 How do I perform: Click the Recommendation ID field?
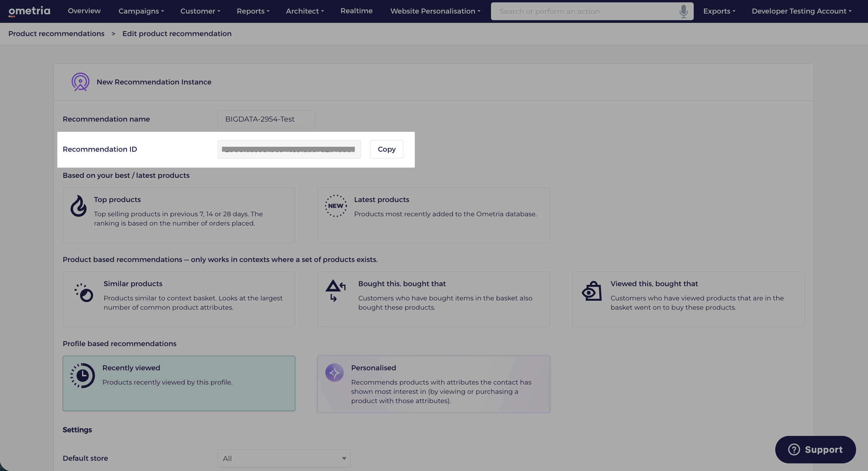tap(289, 149)
